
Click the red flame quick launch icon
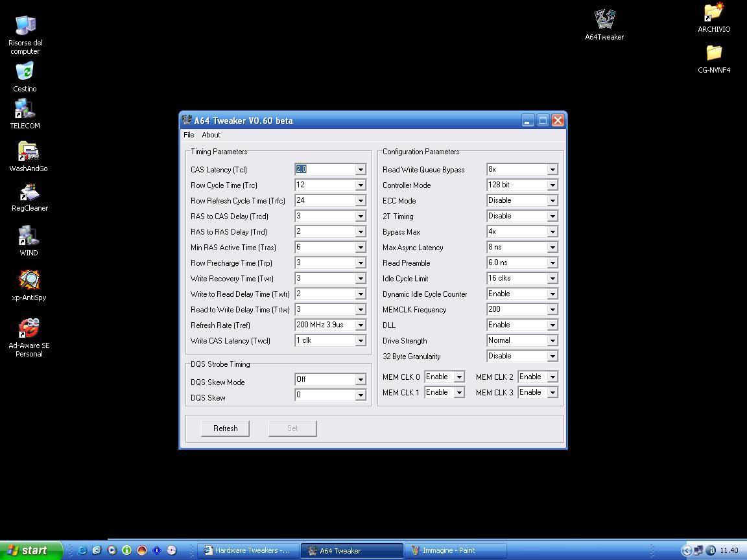[142, 550]
